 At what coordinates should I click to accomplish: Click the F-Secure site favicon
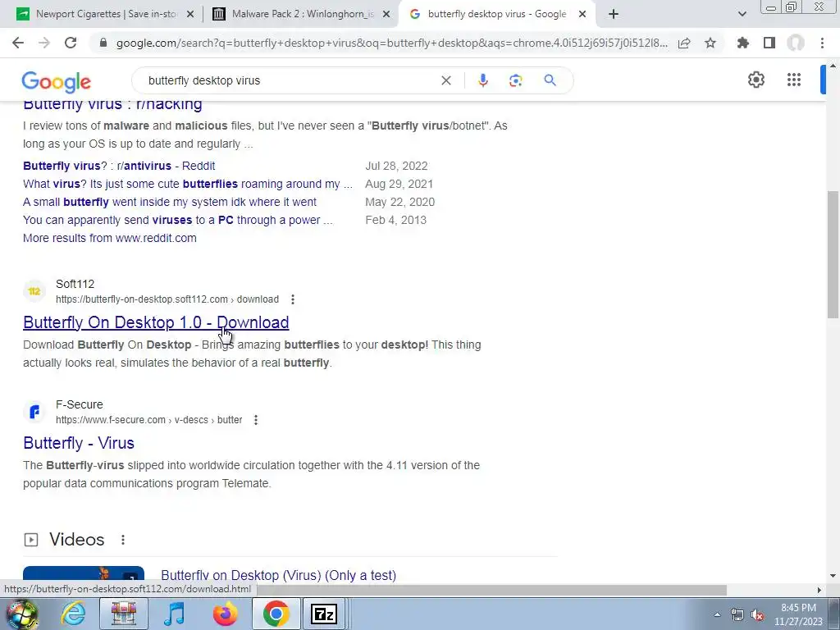pyautogui.click(x=34, y=412)
